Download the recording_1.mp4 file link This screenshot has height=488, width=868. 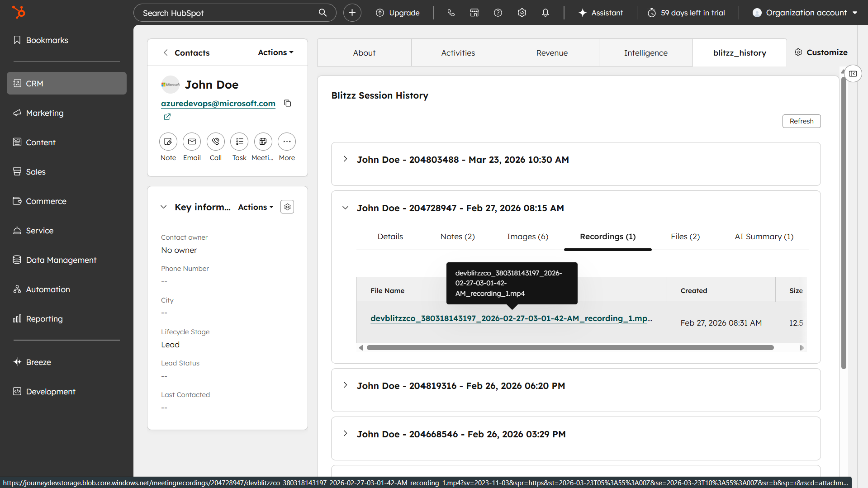pos(511,318)
